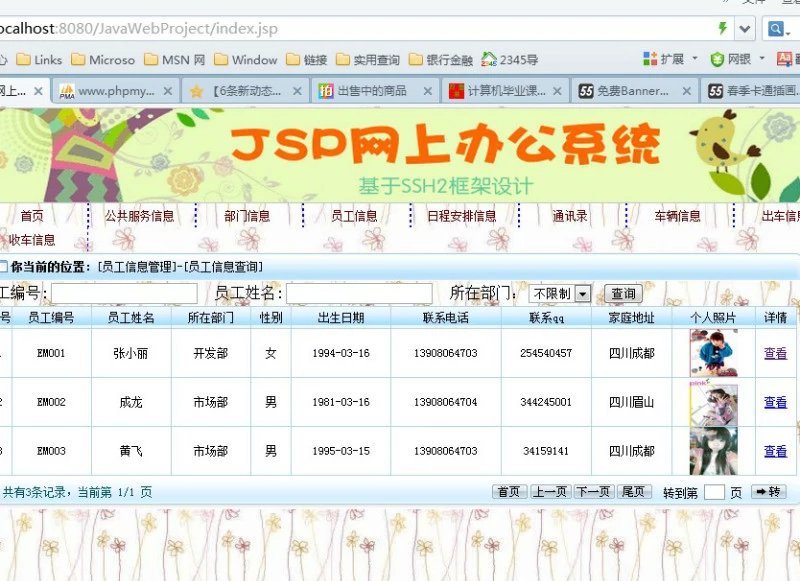The width and height of the screenshot is (800, 581).
Task: Open 部门信息 menu item
Action: coord(247,216)
